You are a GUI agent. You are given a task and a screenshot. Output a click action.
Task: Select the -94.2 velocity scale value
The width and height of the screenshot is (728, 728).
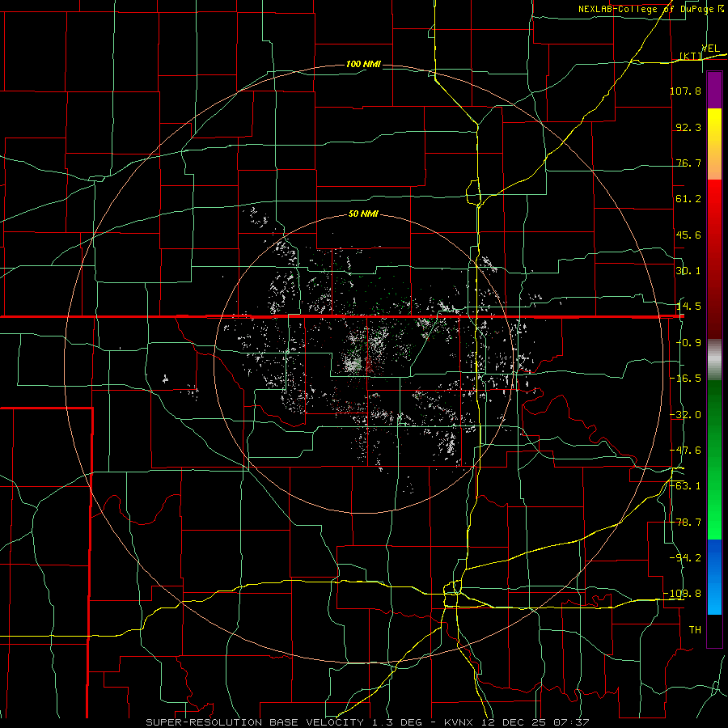tap(685, 557)
